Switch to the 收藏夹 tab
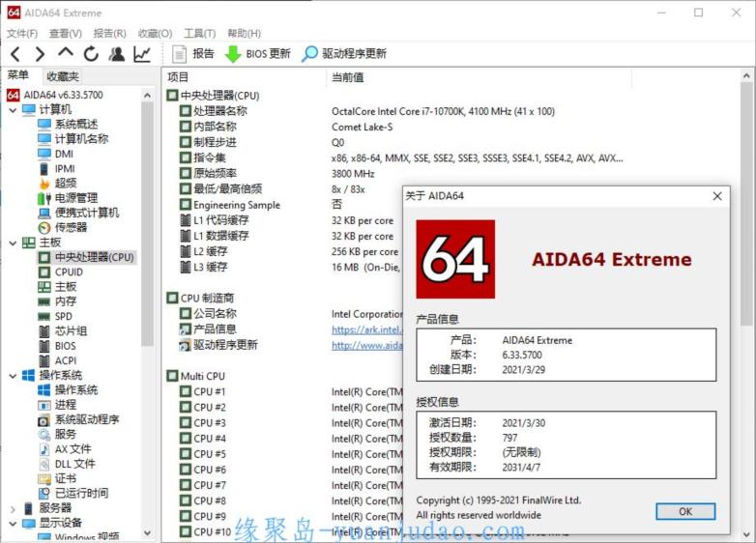Viewport: 756px width, 543px height. 63,76
